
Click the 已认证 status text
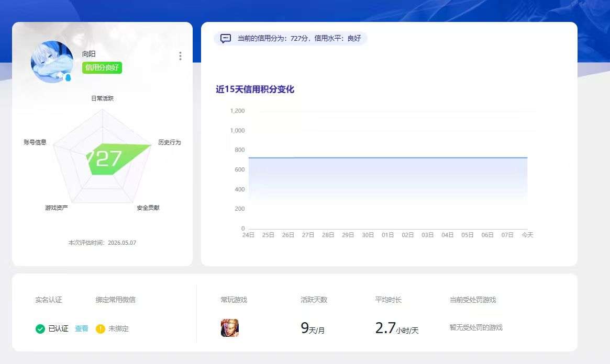pyautogui.click(x=58, y=328)
